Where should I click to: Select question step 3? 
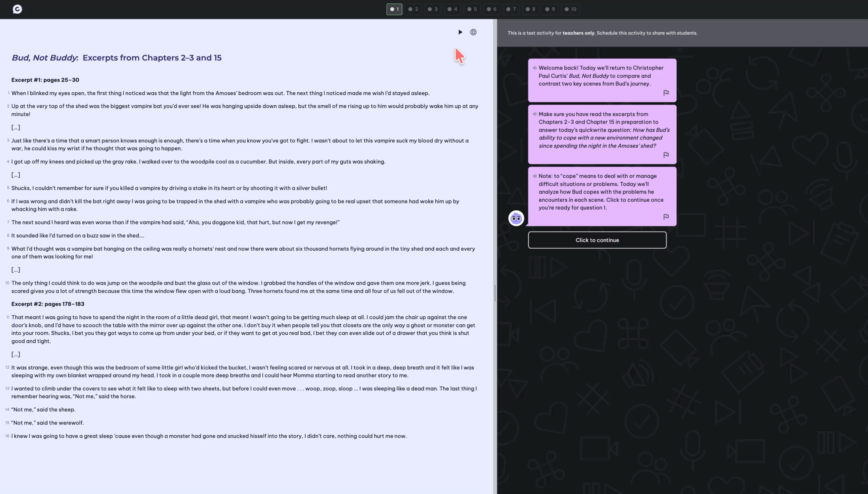[432, 9]
